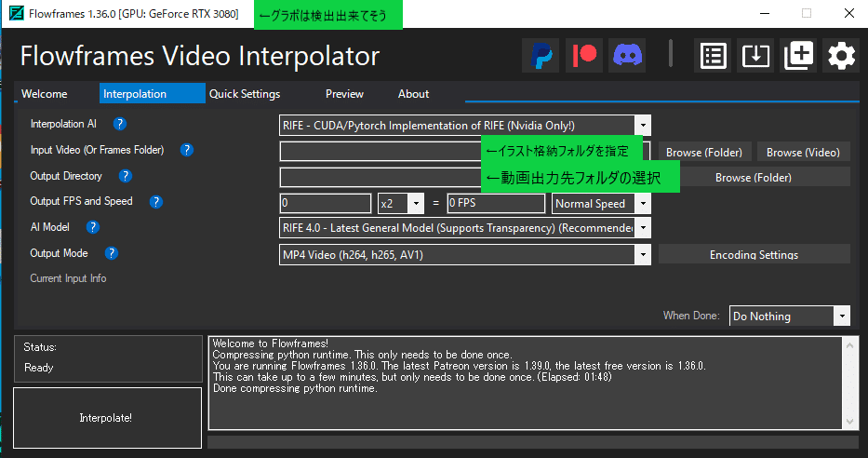This screenshot has height=458, width=868.
Task: Open the Quick Settings tab
Action: click(x=245, y=94)
